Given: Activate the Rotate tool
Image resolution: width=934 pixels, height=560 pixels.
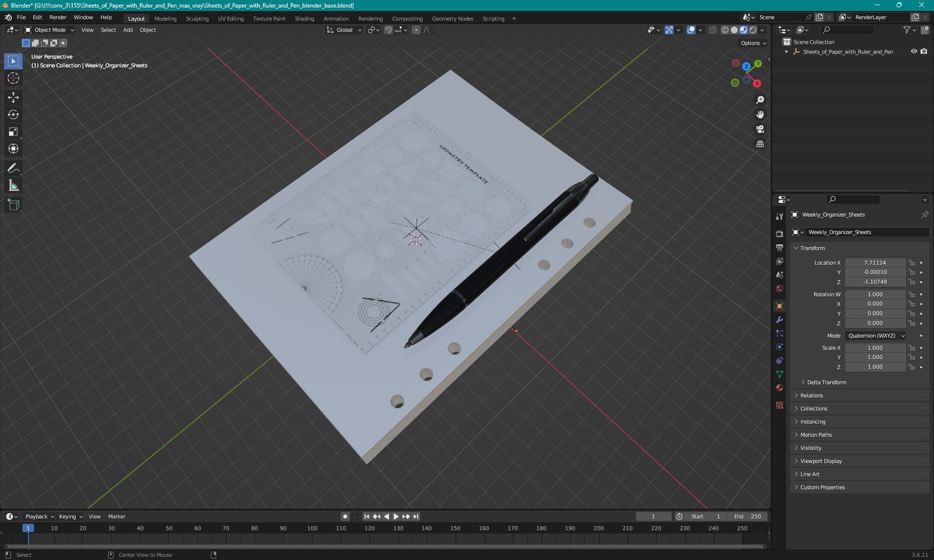Looking at the screenshot, I should point(13,115).
